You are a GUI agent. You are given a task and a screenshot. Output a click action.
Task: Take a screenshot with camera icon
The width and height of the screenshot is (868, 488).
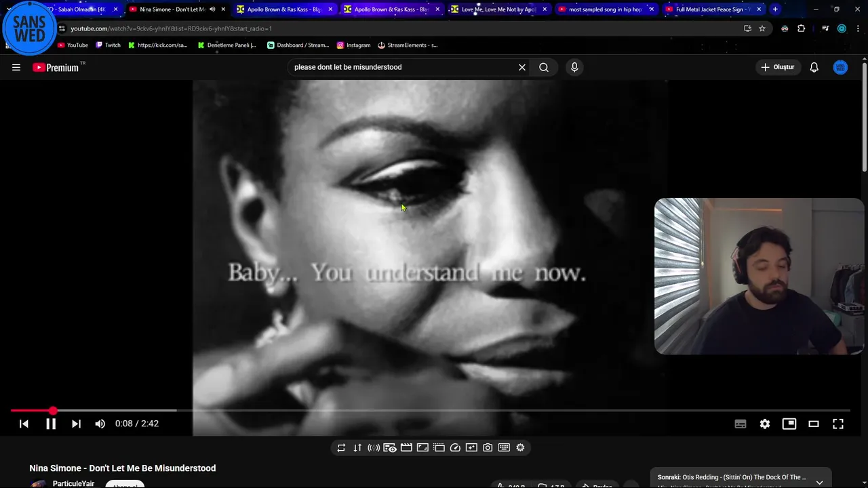[x=488, y=447]
